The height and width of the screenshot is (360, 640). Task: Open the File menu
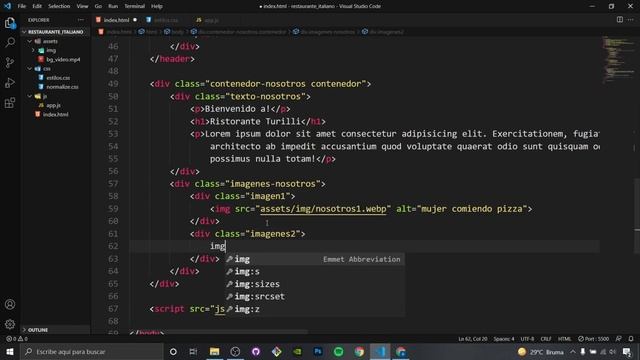point(22,6)
